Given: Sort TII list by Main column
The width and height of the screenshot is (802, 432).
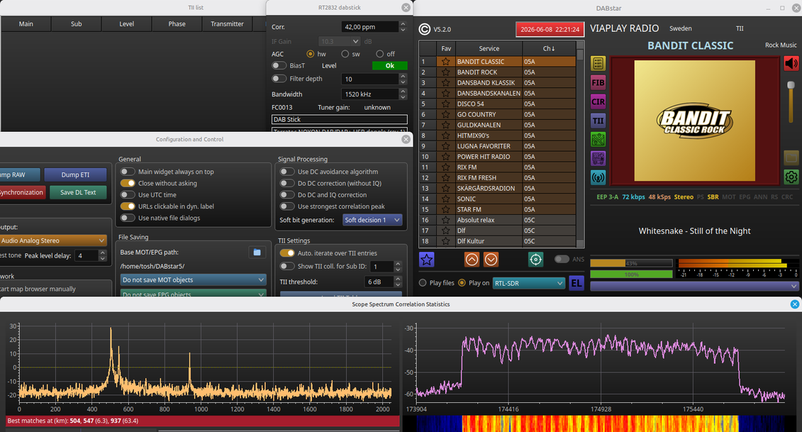Looking at the screenshot, I should (26, 24).
